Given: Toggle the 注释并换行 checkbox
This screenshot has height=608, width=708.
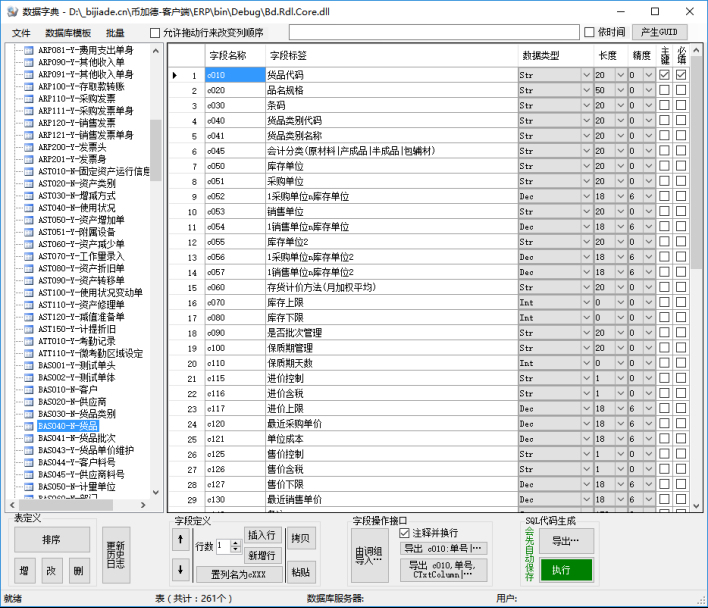Looking at the screenshot, I should tap(405, 533).
